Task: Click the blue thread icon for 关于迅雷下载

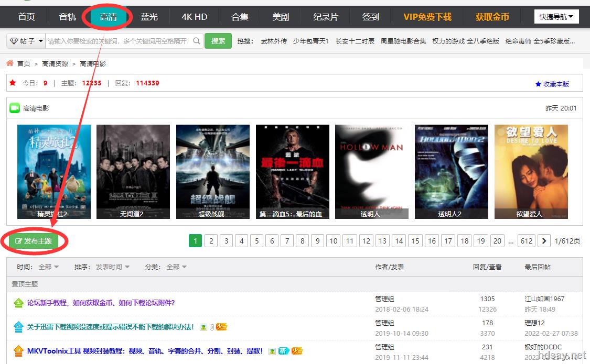Action: click(x=18, y=327)
